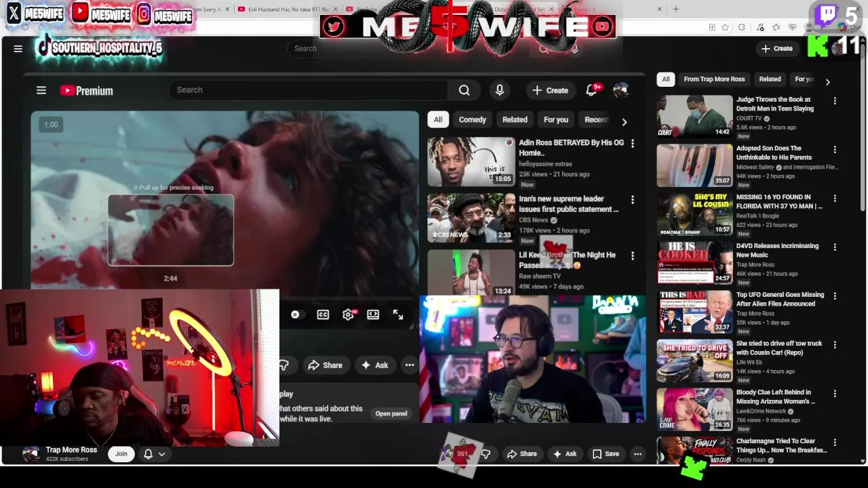This screenshot has width=868, height=488.
Task: Open options menu for Charlamagne Tried To Clear Things Up
Action: 835,443
